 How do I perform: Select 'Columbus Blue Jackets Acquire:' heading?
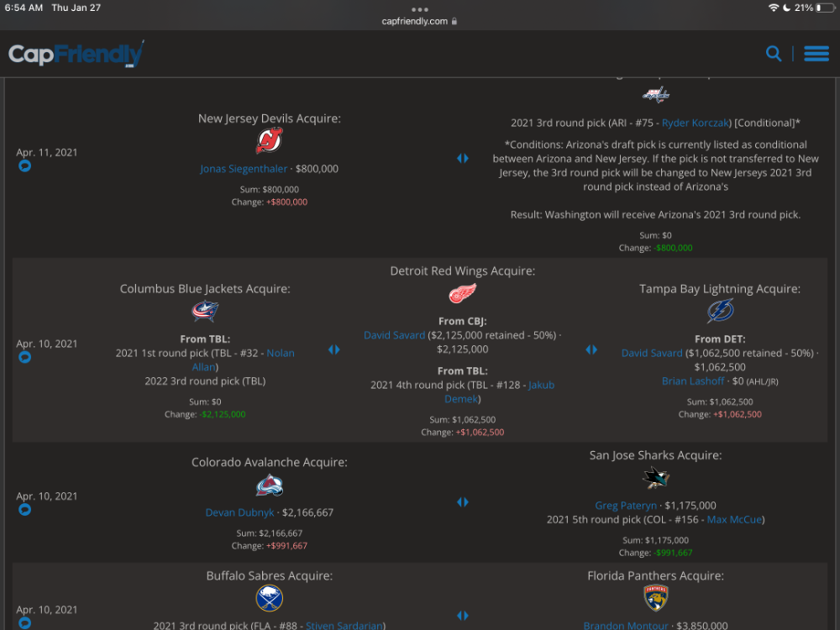click(x=205, y=289)
